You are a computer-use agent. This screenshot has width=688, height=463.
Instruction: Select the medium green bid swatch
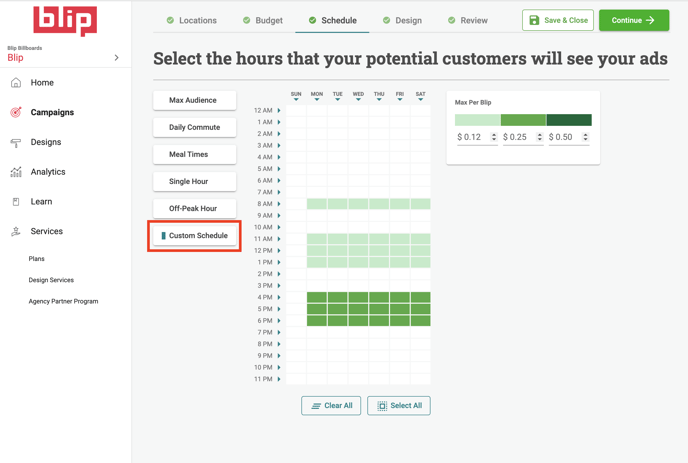tap(523, 120)
